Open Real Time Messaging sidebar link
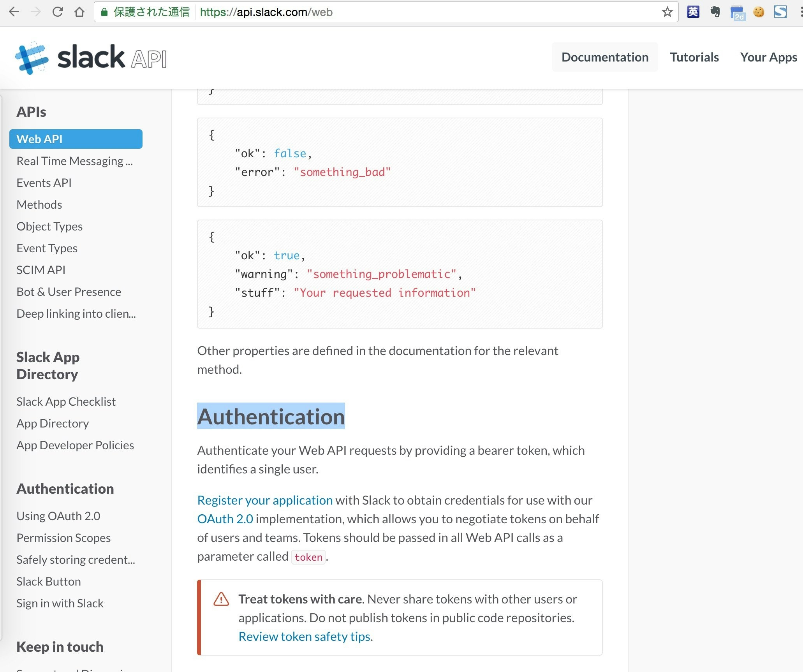The height and width of the screenshot is (672, 803). pyautogui.click(x=74, y=161)
